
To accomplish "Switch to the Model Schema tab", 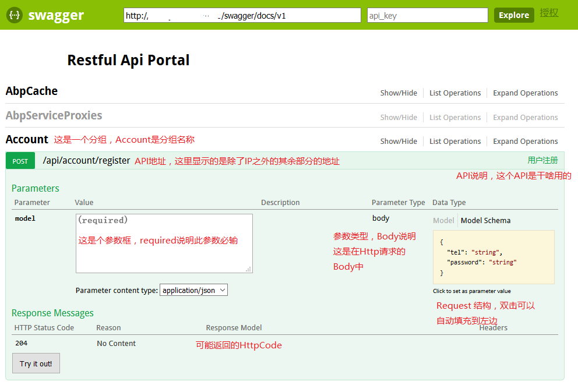I will (485, 220).
